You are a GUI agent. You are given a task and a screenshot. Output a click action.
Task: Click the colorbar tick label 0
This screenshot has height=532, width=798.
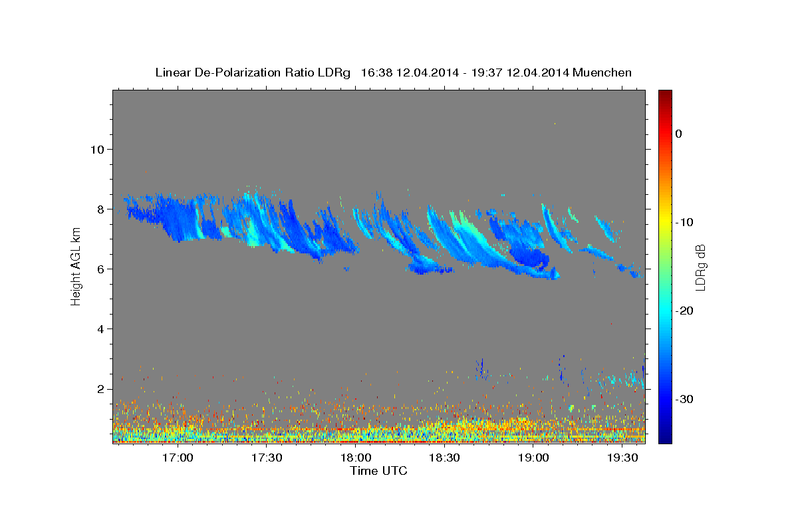click(x=678, y=134)
